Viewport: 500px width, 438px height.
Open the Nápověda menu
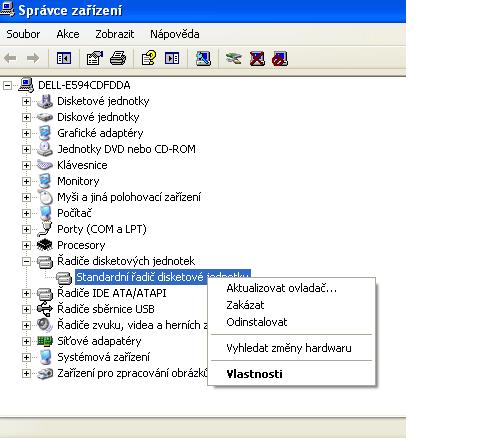(x=175, y=34)
